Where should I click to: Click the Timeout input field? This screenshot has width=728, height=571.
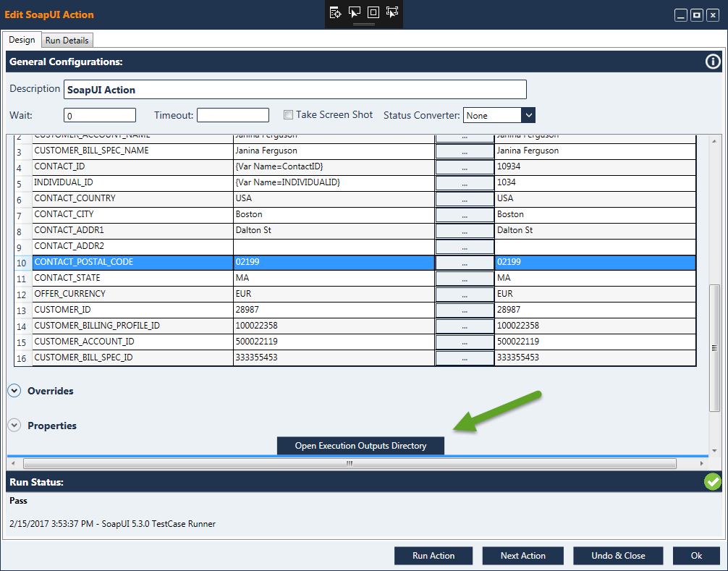(233, 115)
